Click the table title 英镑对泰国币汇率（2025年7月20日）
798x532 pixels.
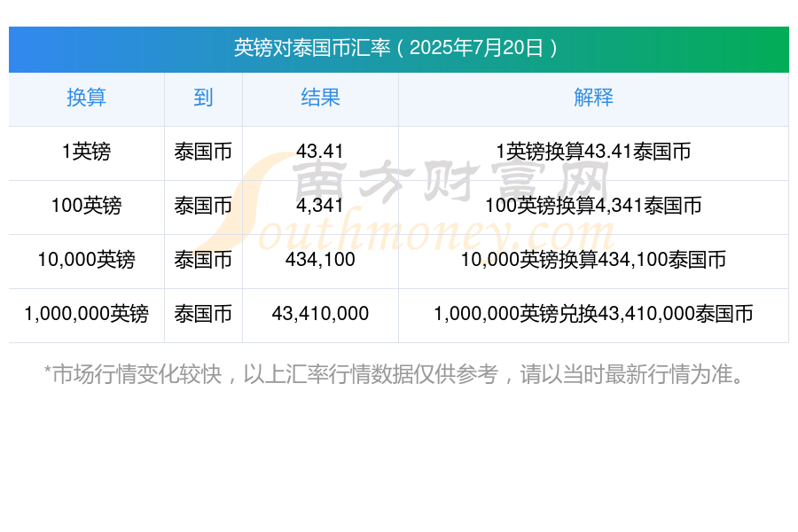(x=396, y=49)
